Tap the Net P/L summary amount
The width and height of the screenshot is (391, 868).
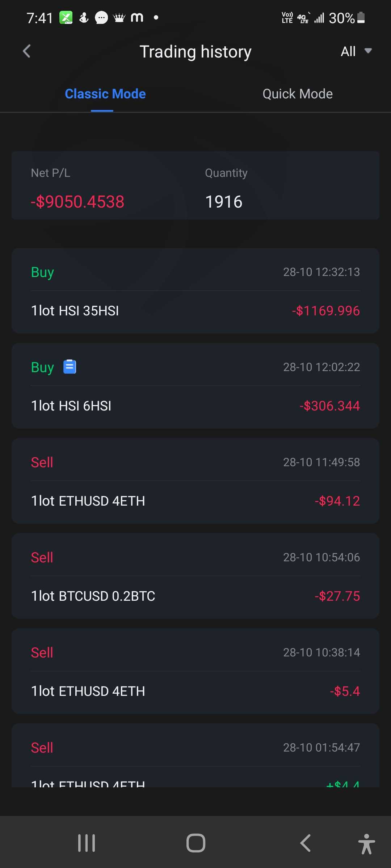point(77,201)
